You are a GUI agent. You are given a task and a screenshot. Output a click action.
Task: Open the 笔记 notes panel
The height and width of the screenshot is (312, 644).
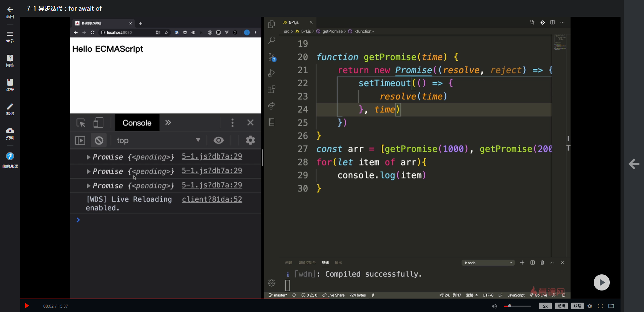[x=10, y=109]
